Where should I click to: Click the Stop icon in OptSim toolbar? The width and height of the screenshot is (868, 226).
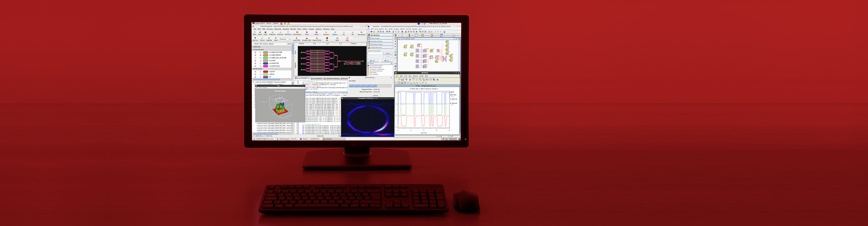click(x=412, y=35)
